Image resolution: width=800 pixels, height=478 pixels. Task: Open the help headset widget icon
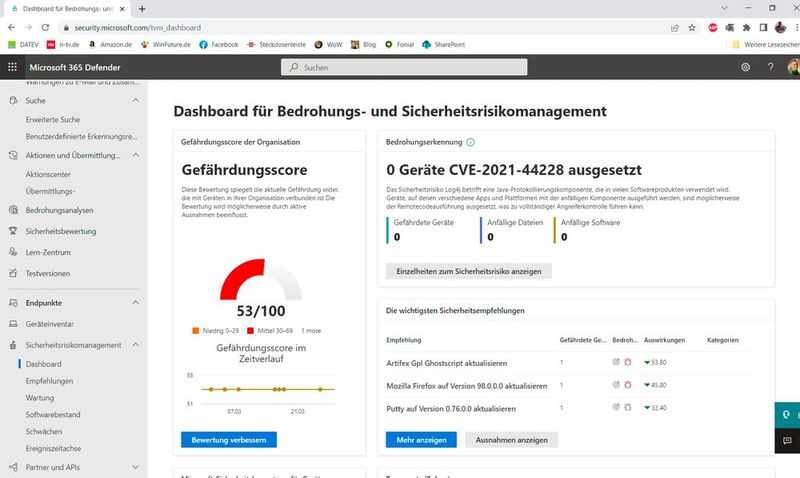(x=787, y=415)
